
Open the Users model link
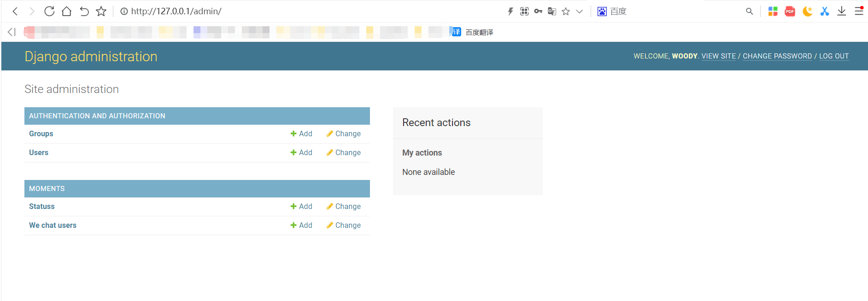(39, 152)
